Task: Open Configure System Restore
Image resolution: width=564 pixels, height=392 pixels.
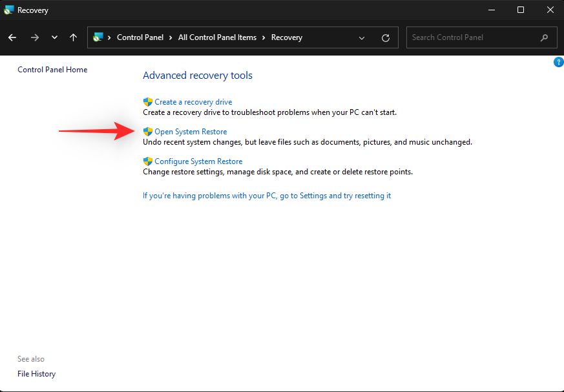Action: (x=198, y=161)
